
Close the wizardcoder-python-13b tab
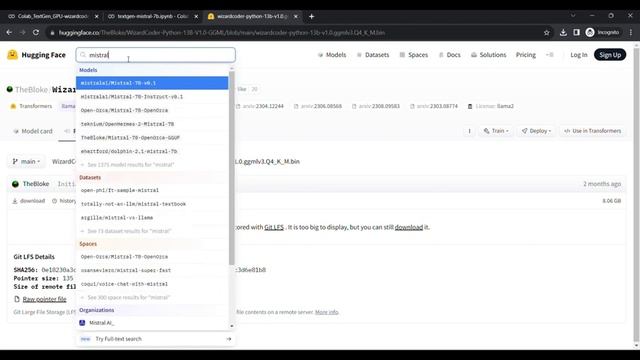point(296,16)
